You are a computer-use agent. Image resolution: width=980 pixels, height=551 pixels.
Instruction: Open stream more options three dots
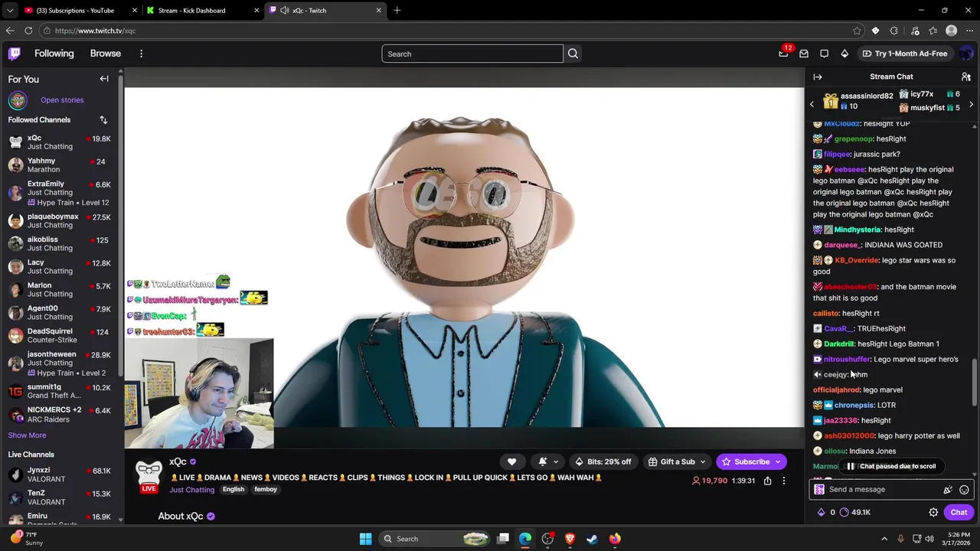pyautogui.click(x=783, y=481)
